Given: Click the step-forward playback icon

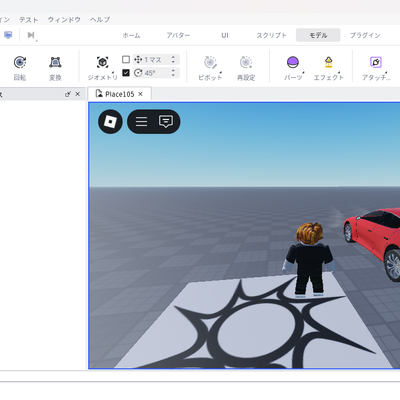Looking at the screenshot, I should tap(31, 35).
